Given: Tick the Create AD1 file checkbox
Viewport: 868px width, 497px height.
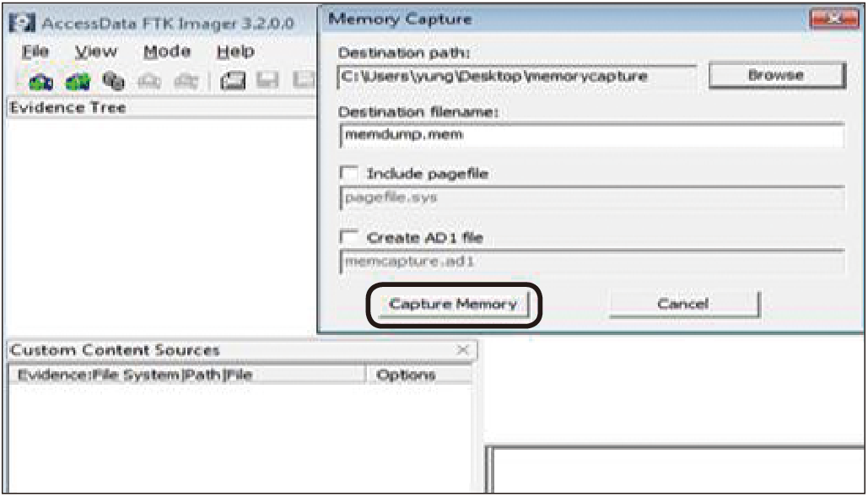Looking at the screenshot, I should [x=348, y=237].
